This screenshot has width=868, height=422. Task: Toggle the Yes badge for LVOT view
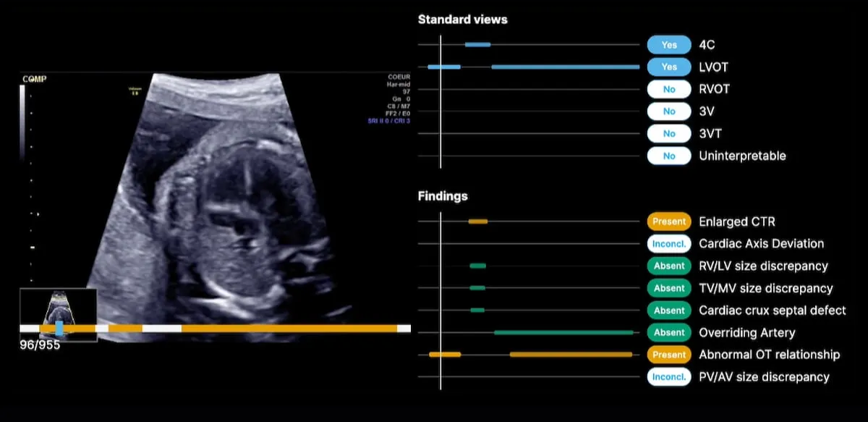tap(669, 67)
